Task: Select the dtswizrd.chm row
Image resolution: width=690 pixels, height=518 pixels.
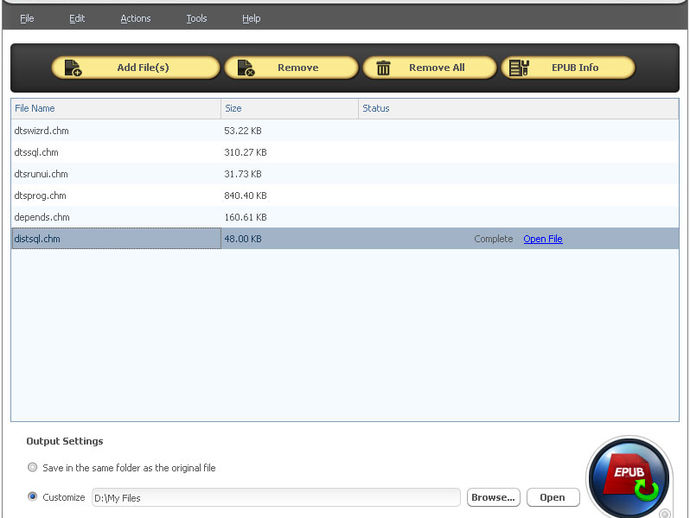Action: point(345,131)
